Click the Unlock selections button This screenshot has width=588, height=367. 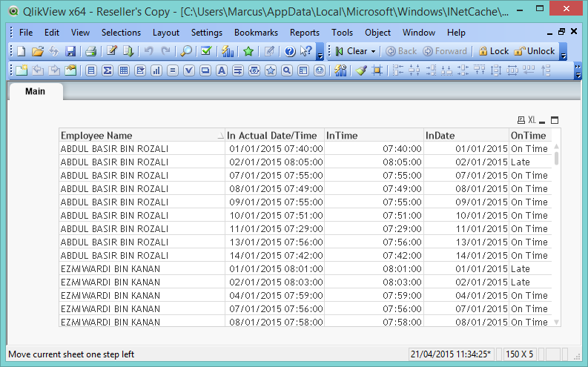point(535,51)
